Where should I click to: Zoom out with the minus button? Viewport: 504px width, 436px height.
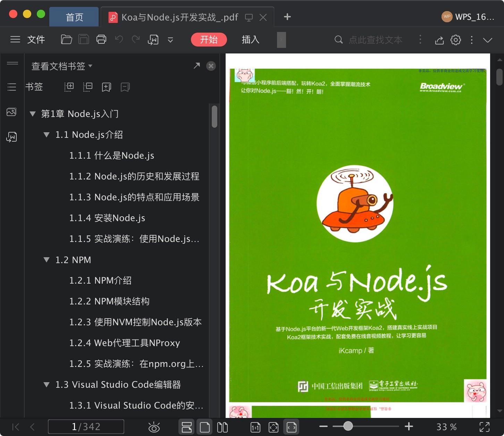(x=323, y=426)
